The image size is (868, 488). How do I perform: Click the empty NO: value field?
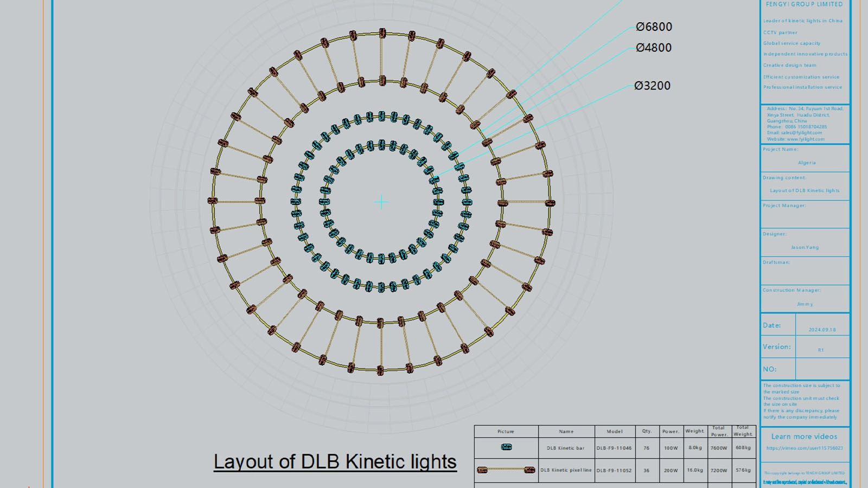coord(822,369)
